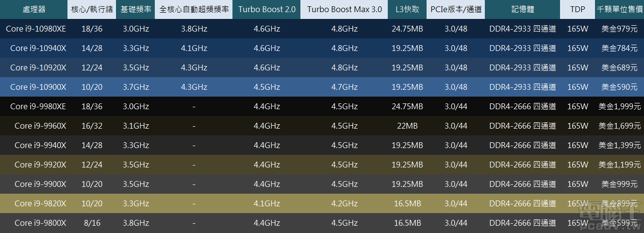
Task: Select the Core i9-9900X processor name
Action: click(x=40, y=184)
